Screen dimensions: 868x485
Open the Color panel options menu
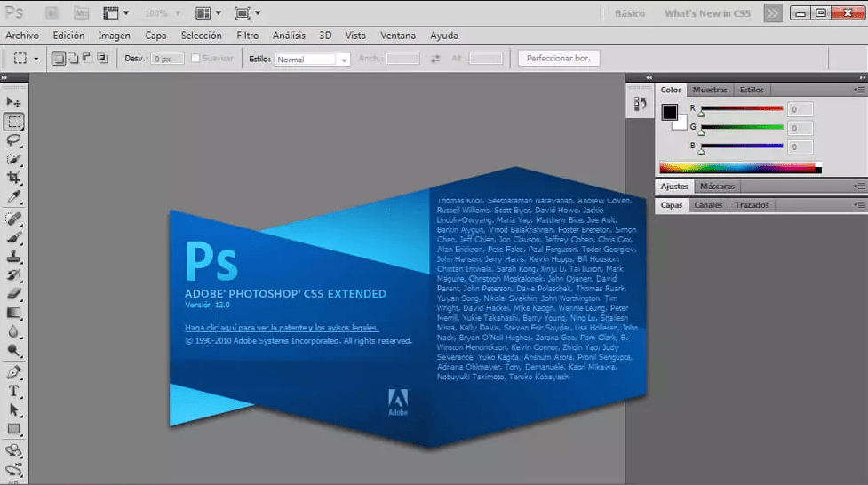(860, 90)
